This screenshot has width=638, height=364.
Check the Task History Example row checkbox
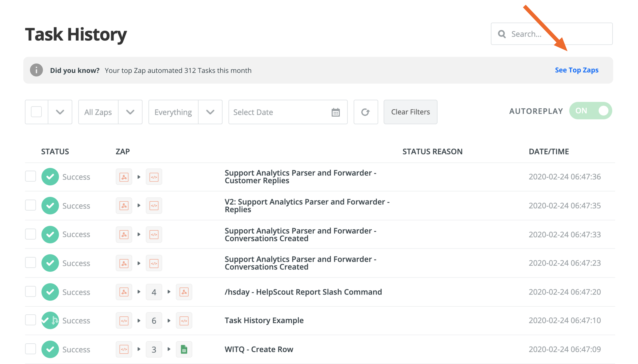point(30,320)
